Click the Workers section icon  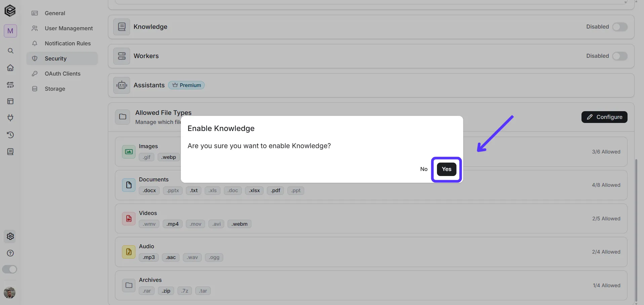122,56
